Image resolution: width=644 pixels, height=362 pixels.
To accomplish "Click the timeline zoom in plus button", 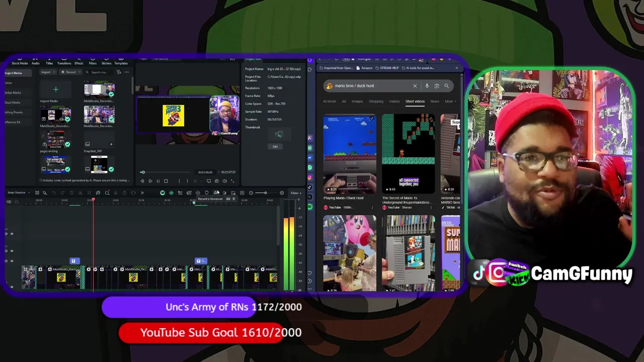I will click(282, 193).
